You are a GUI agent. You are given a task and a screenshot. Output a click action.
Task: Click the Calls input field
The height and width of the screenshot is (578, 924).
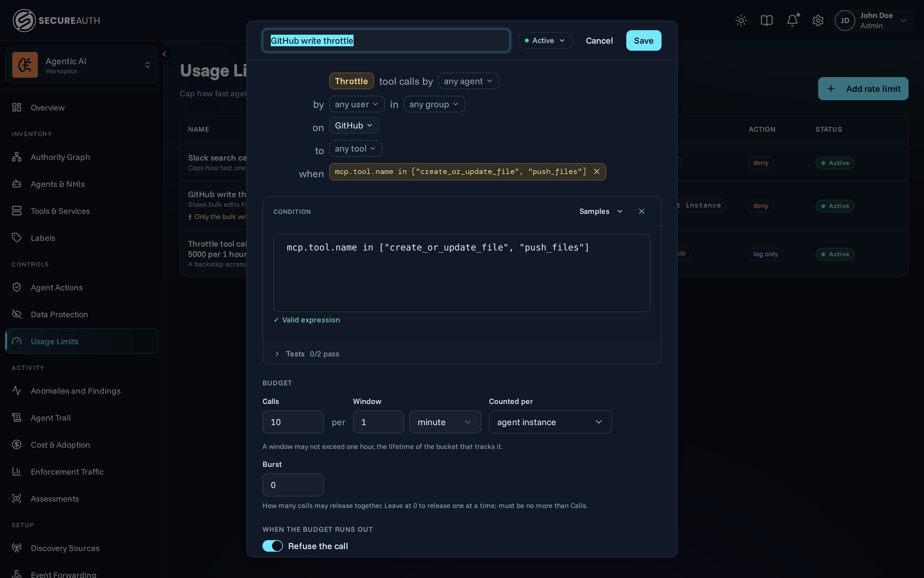pos(293,422)
